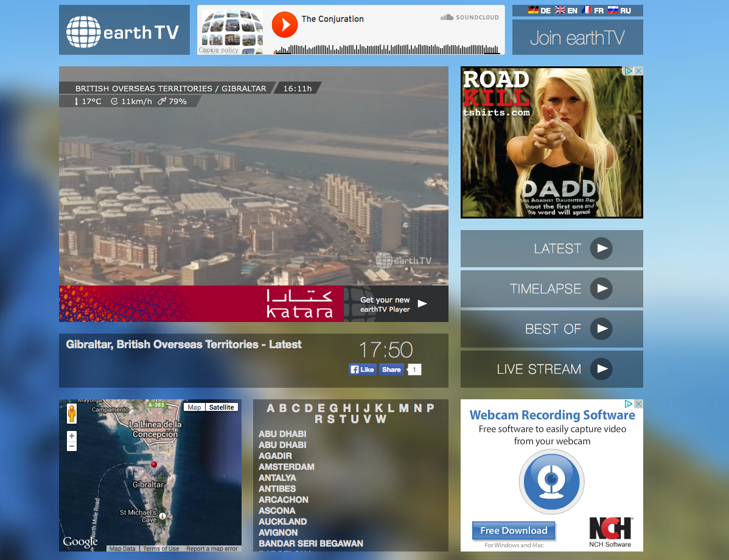The image size is (729, 560).
Task: Close the Webcam Recording Software ad
Action: coord(639,404)
